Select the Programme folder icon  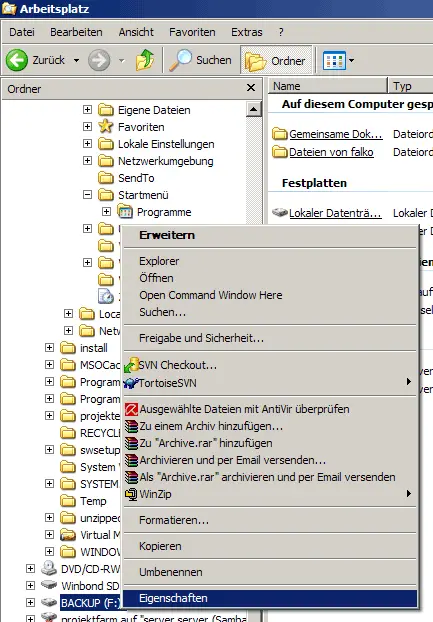tap(125, 211)
